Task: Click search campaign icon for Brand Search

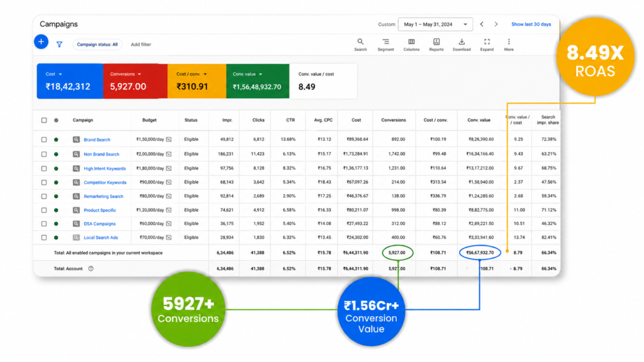Action: click(x=76, y=140)
